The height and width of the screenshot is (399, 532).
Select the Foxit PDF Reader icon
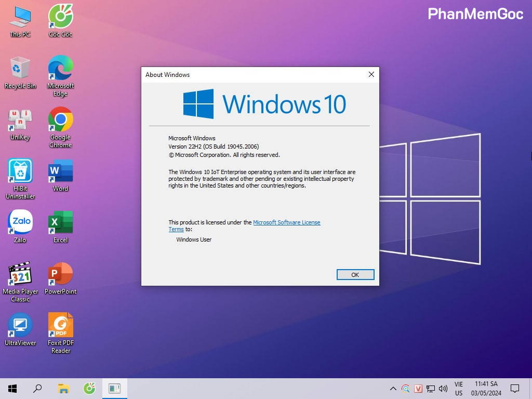[x=60, y=326]
